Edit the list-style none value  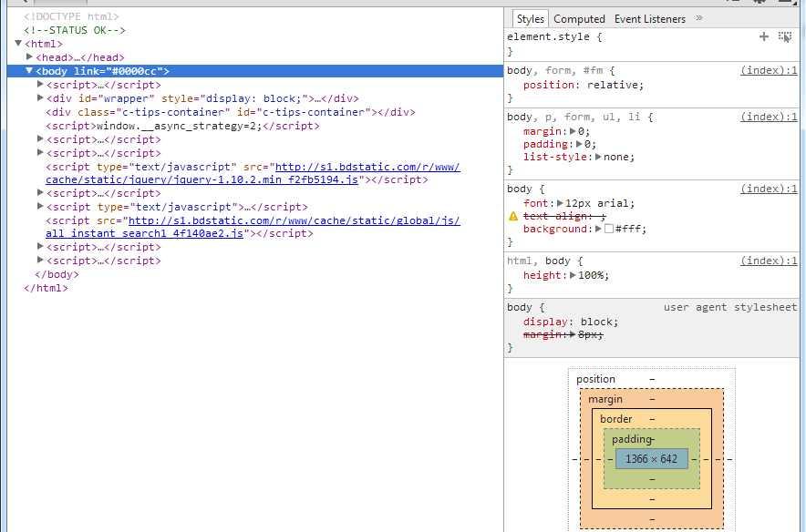[x=615, y=157]
